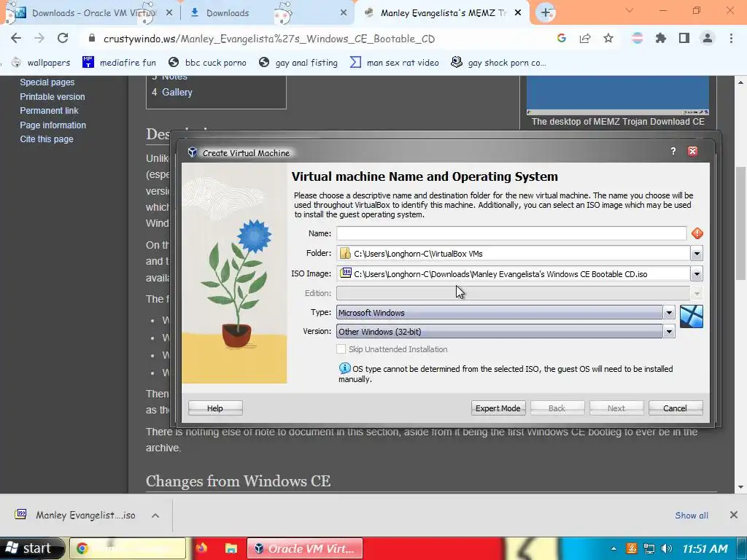This screenshot has height=560, width=747.
Task: Toggle the browser side panel icon
Action: pos(684,39)
